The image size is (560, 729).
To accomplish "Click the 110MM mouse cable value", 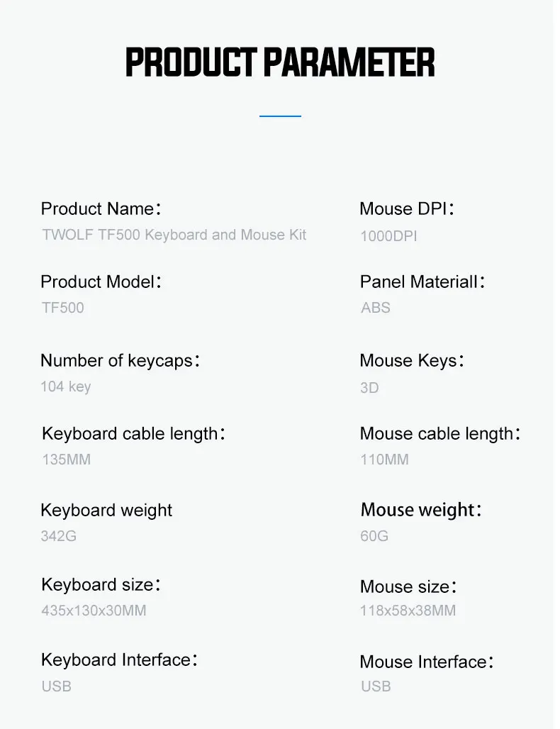I will pyautogui.click(x=384, y=460).
